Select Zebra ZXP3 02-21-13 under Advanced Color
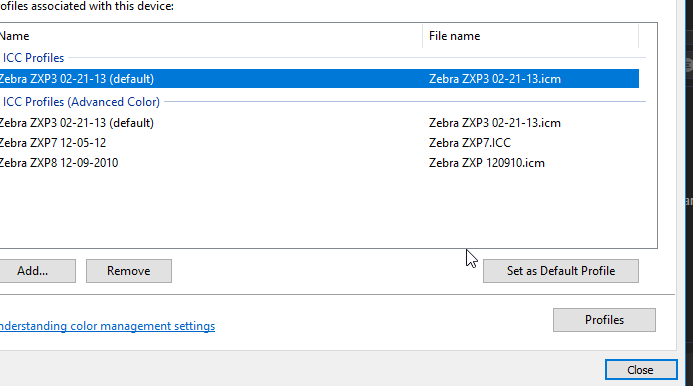The image size is (693, 386). (319, 123)
